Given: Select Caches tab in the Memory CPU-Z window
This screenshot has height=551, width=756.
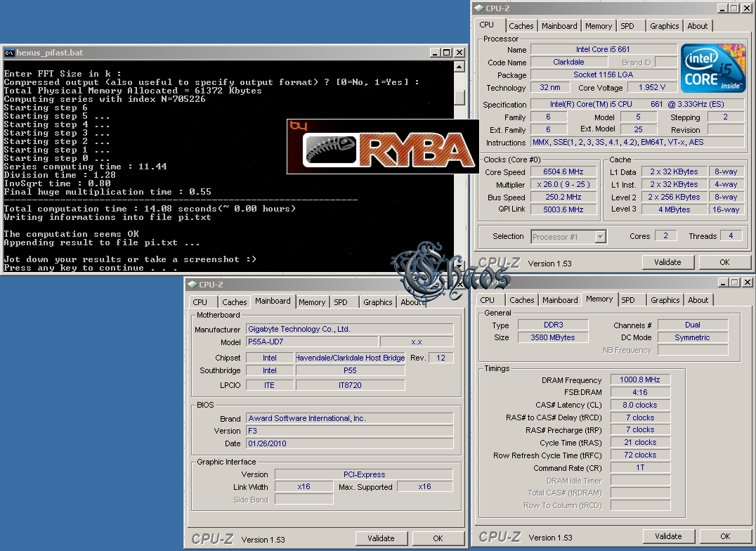Looking at the screenshot, I should click(x=521, y=300).
